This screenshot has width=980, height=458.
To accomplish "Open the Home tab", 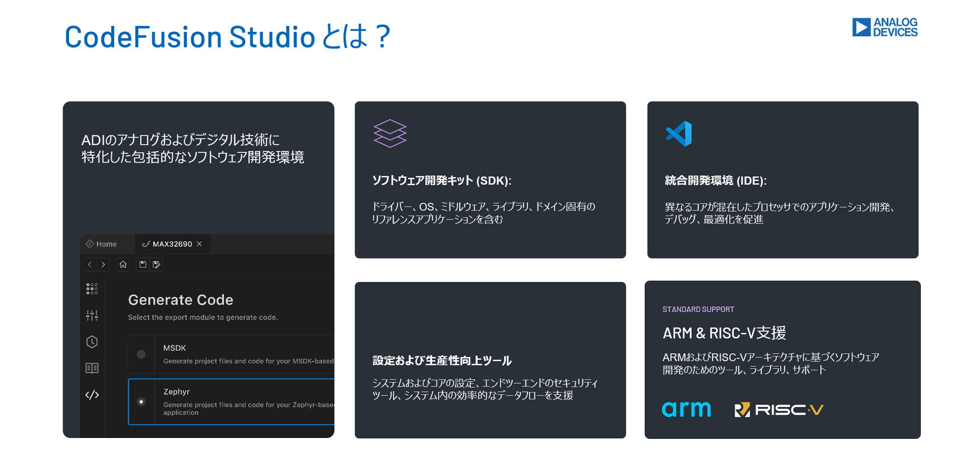I will tap(102, 244).
